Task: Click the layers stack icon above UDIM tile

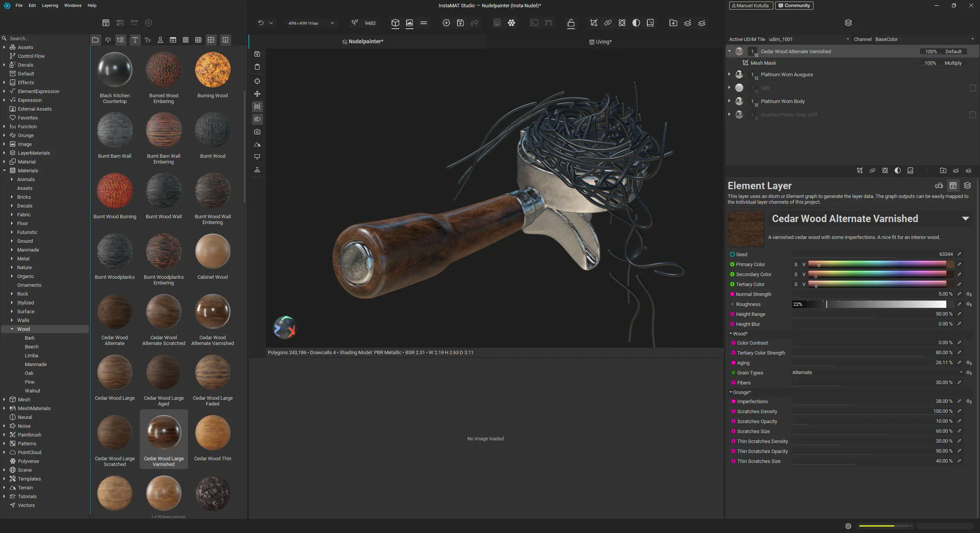Action: coord(848,23)
